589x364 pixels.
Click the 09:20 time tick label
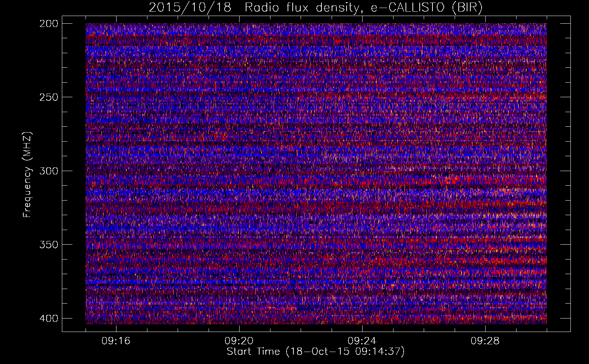pyautogui.click(x=239, y=341)
